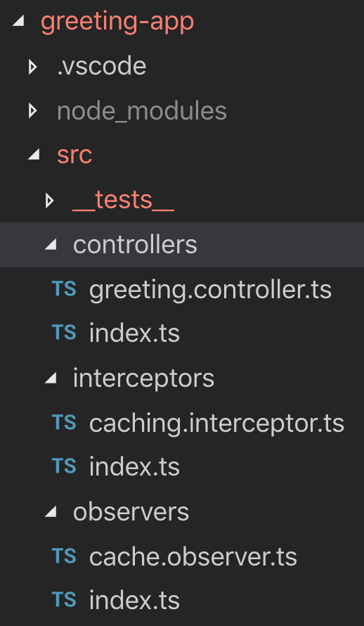Expand the .vscode folder arrow
The width and height of the screenshot is (364, 626).
tap(33, 67)
